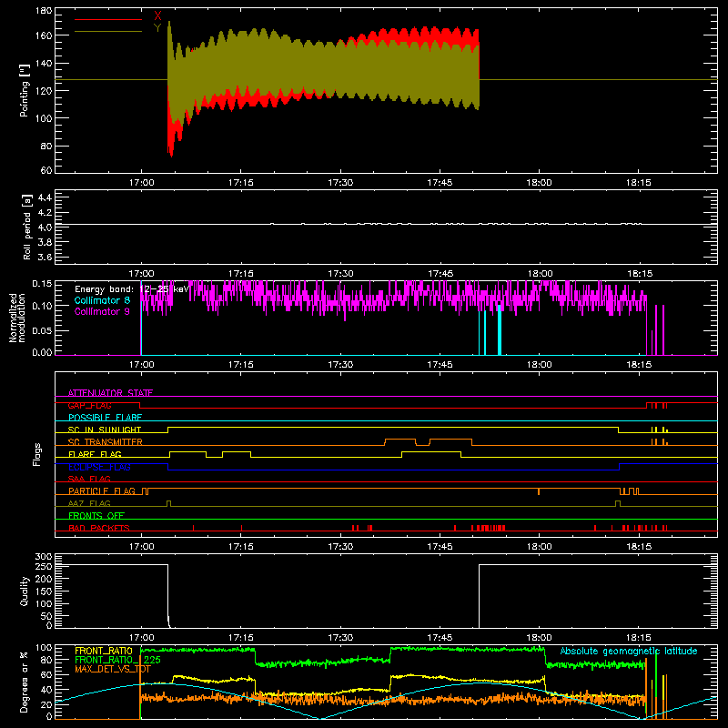Click the '4.0' Roll period tick value
Viewport: 728px width, 728px height.
click(45, 227)
